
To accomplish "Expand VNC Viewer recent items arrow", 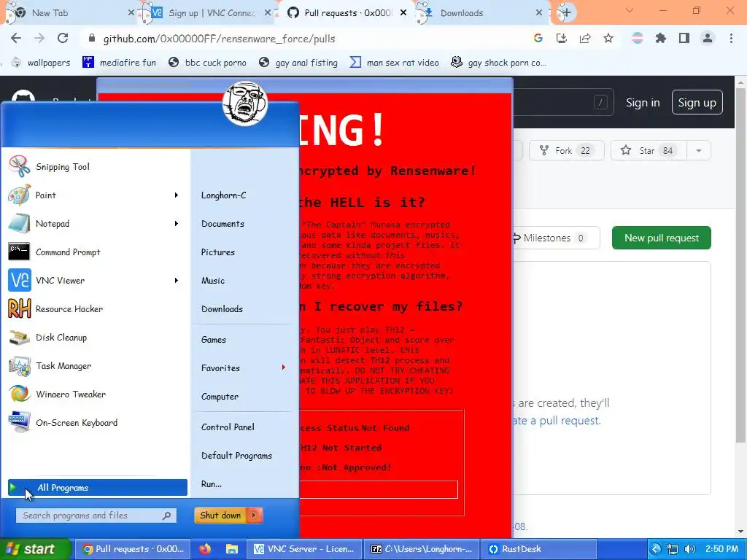I will click(x=177, y=281).
